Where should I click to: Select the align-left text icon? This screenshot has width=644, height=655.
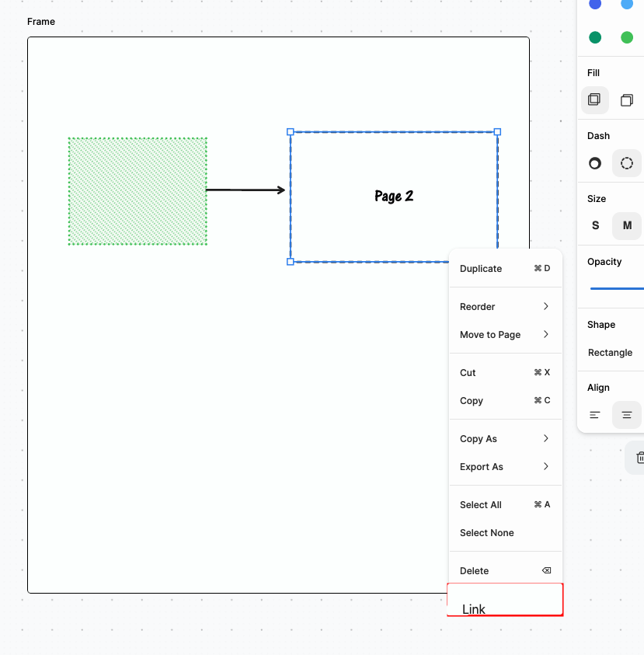click(x=594, y=415)
